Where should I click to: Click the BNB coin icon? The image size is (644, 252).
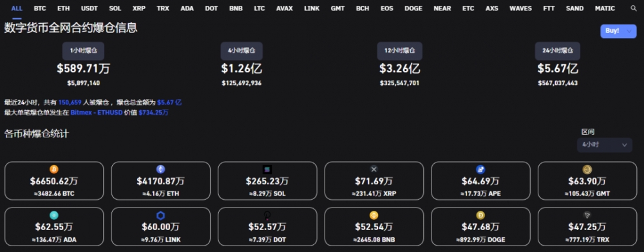[374, 215]
